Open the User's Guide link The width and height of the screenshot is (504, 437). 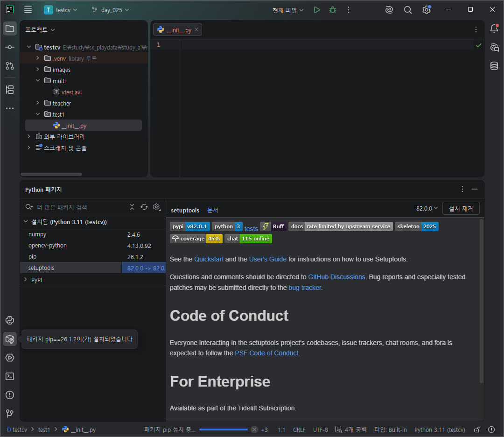267,259
